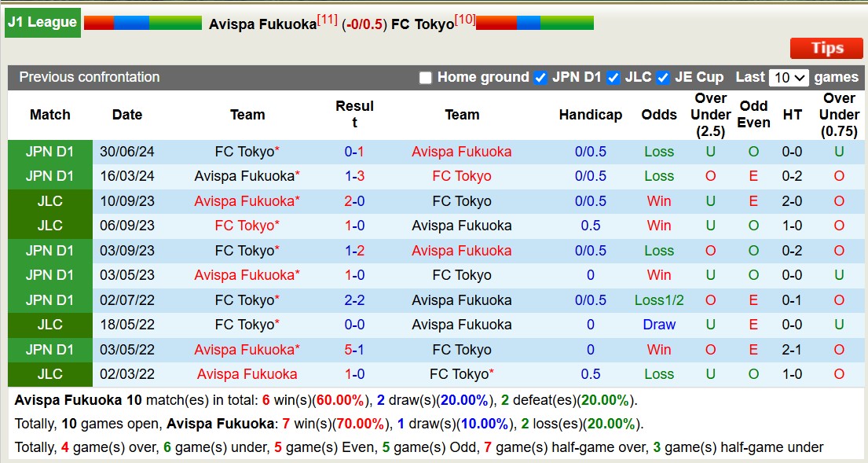Uncheck the JPN D1 filter
Image resolution: width=868 pixels, height=463 pixels.
coord(540,77)
